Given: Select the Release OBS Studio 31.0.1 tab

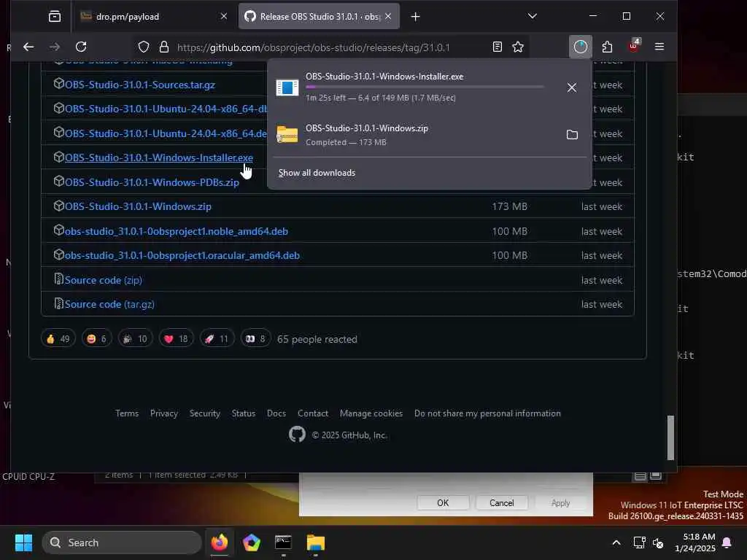Looking at the screenshot, I should 319,17.
